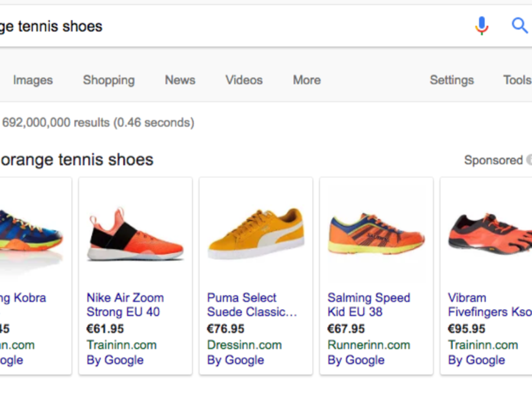This screenshot has width=532, height=399.
Task: Open the Videos tab
Action: (x=244, y=80)
